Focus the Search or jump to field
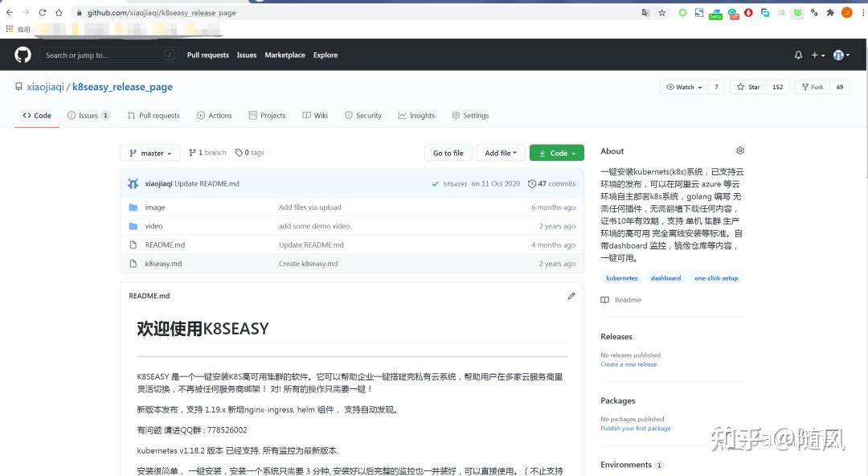The image size is (868, 476). point(109,55)
